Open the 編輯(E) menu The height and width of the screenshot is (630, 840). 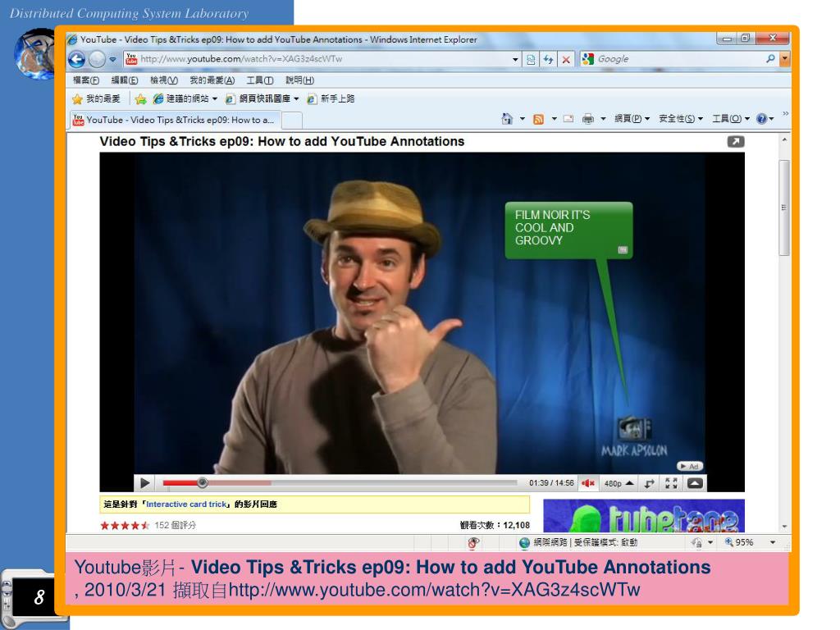125,80
